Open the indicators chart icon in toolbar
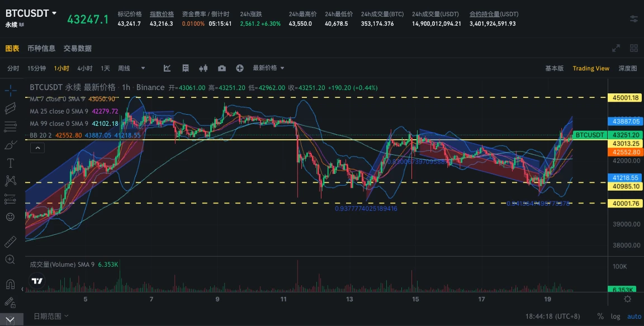 pyautogui.click(x=167, y=68)
